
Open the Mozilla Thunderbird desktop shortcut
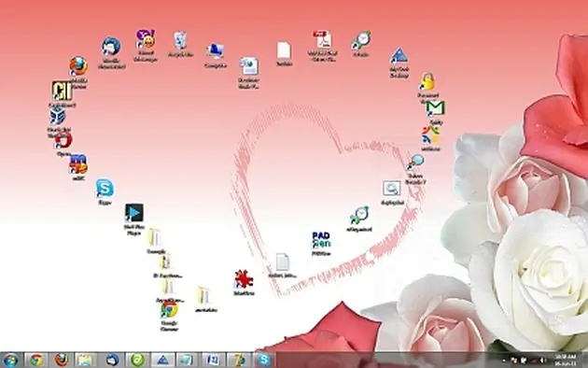(x=111, y=47)
